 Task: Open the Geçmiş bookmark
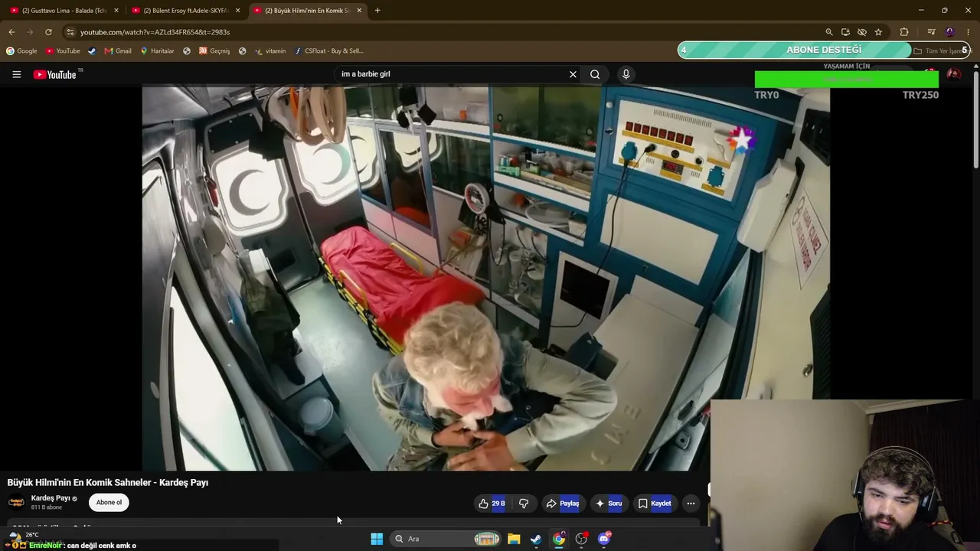tap(214, 51)
